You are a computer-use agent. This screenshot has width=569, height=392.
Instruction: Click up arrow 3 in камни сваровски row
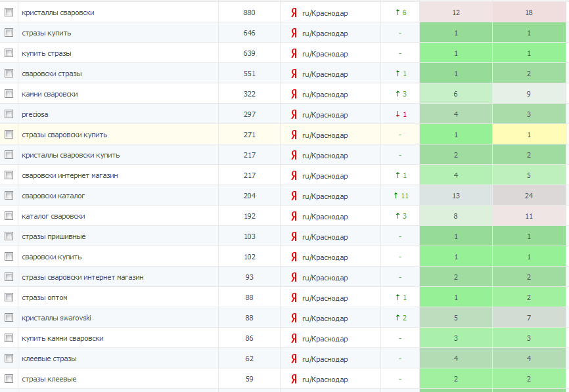pos(401,94)
